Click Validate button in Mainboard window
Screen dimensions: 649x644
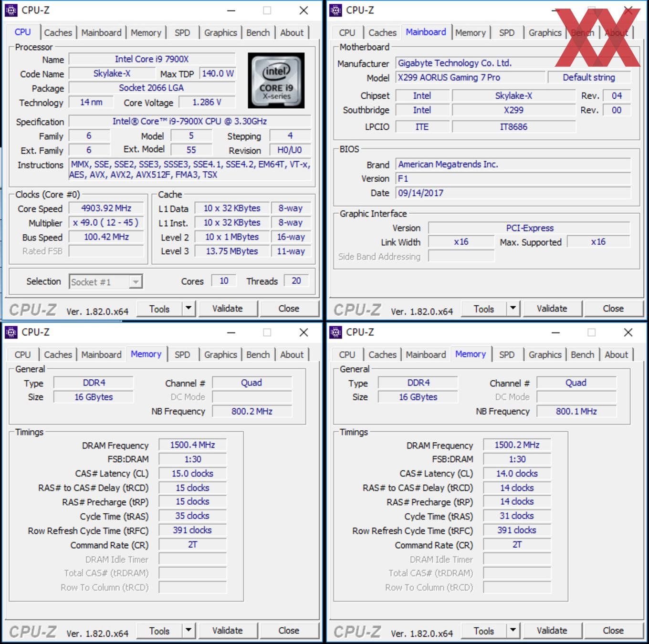552,309
